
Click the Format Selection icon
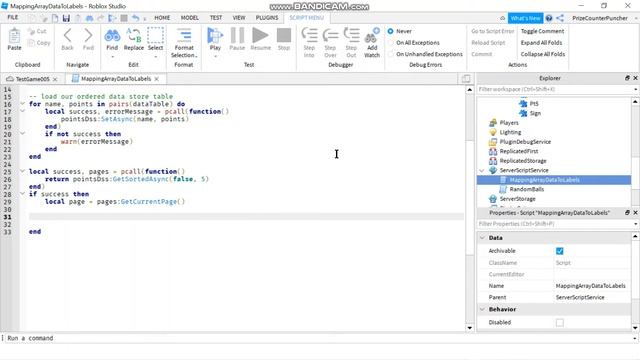click(x=184, y=36)
